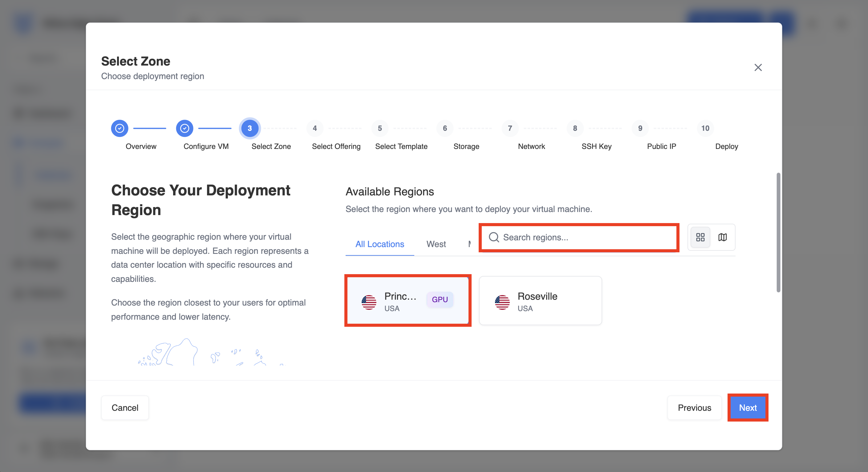
Task: Go back with the Previous button
Action: coord(695,408)
